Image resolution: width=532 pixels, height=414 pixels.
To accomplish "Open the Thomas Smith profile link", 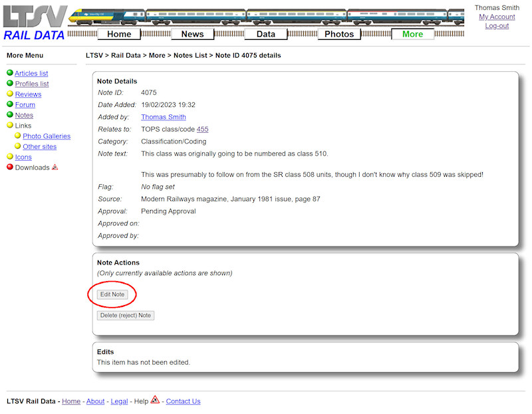I will click(163, 116).
